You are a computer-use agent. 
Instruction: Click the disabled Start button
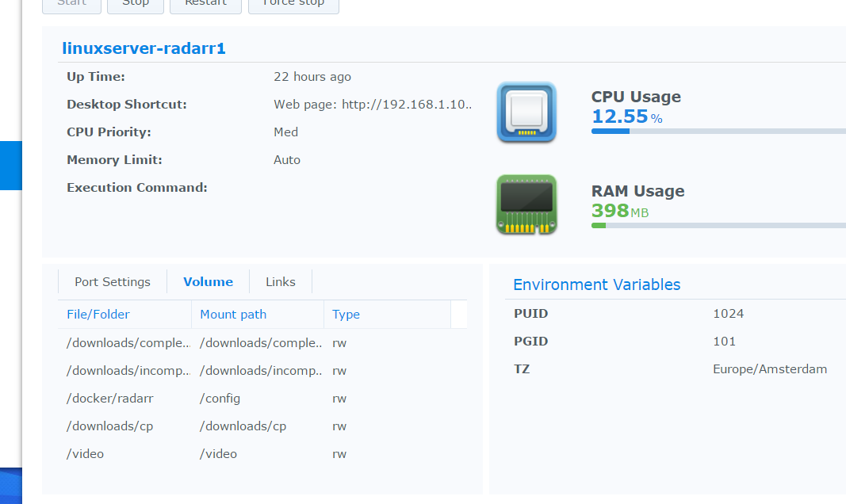pyautogui.click(x=71, y=3)
